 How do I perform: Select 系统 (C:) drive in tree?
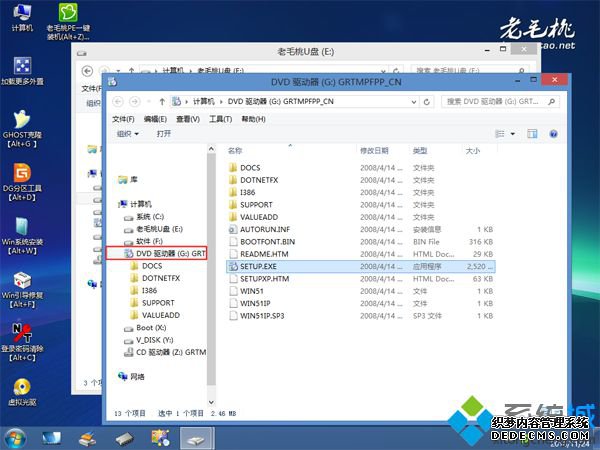click(145, 217)
